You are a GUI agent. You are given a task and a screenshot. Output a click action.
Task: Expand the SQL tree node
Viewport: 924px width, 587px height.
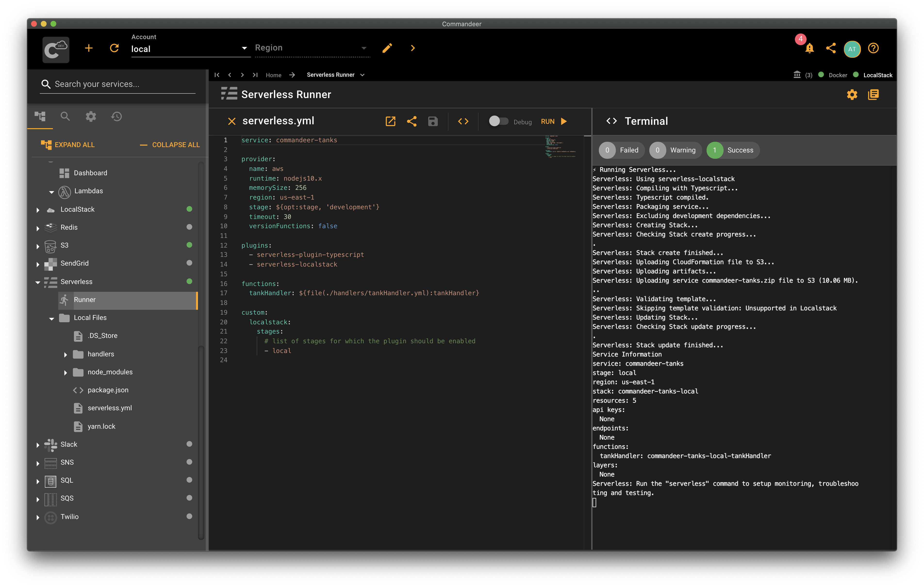coord(38,481)
